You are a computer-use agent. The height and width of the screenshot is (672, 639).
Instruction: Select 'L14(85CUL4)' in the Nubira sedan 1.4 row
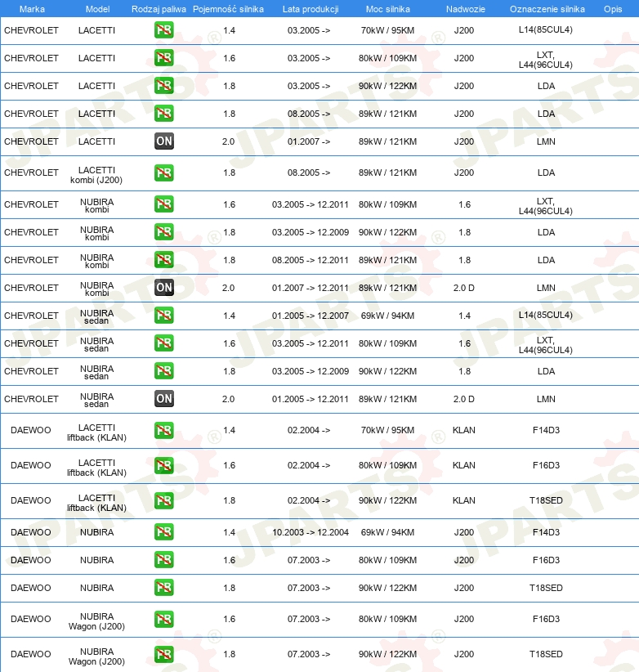click(546, 315)
